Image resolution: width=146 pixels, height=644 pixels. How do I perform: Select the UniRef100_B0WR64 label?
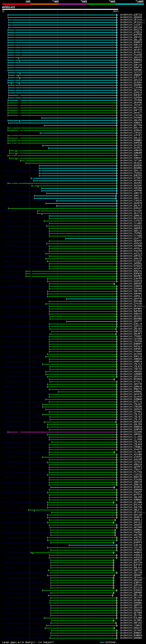[x=131, y=636]
